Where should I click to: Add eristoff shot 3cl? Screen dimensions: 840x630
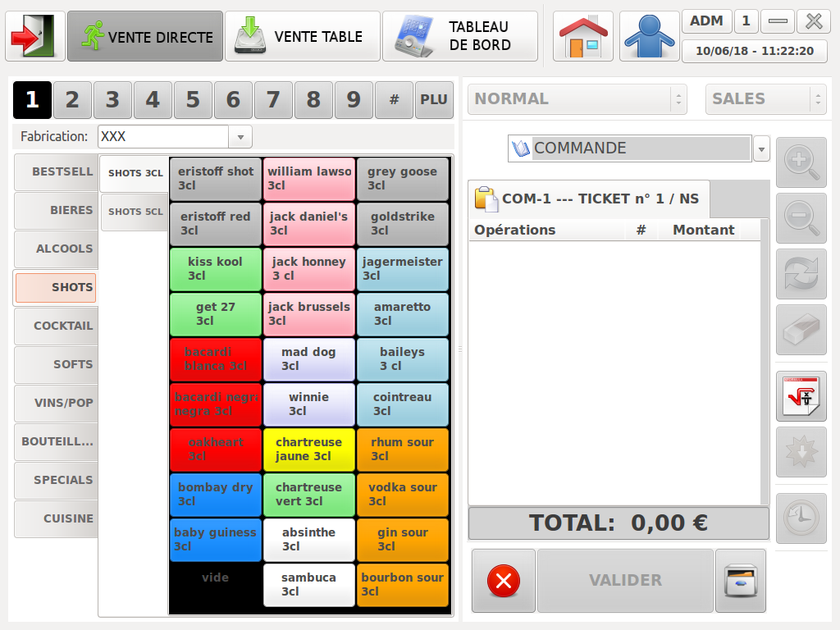pyautogui.click(x=216, y=179)
